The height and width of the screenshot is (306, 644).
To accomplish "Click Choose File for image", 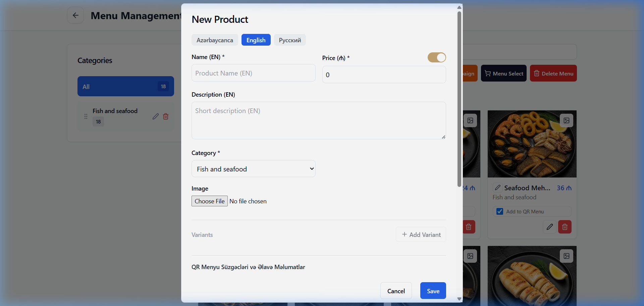I will click(x=210, y=201).
